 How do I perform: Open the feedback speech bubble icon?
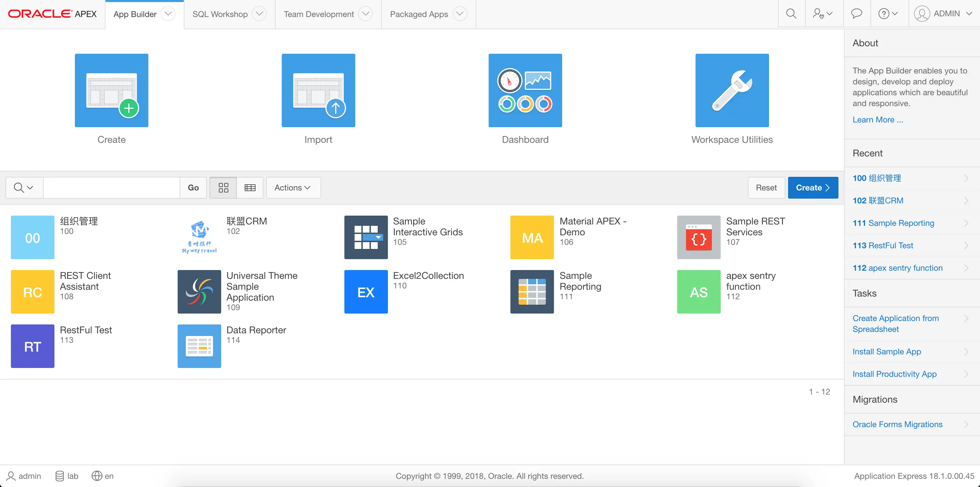856,14
